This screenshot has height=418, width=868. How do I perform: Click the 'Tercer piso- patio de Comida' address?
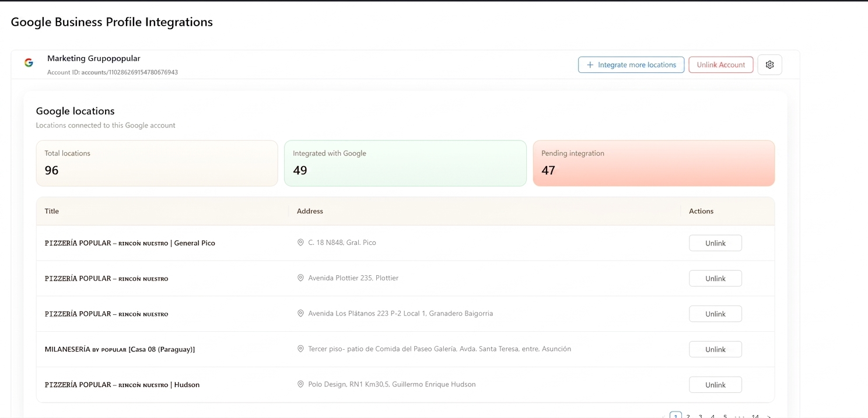[x=439, y=349]
